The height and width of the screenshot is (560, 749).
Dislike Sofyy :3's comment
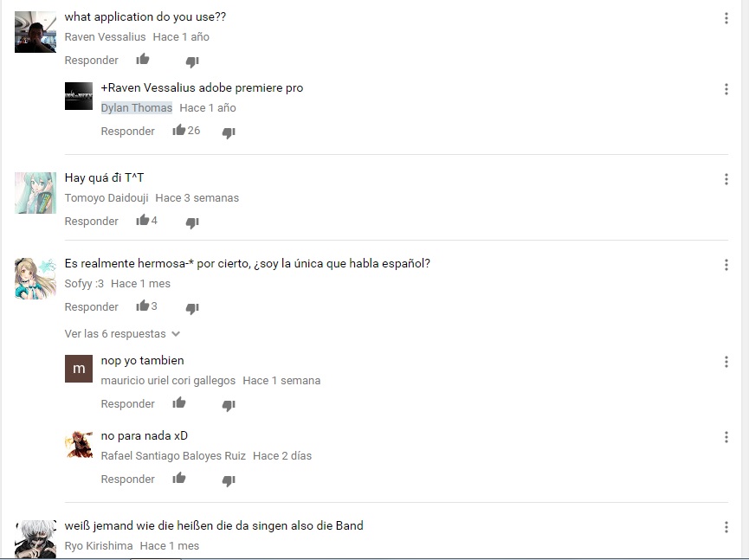click(192, 308)
